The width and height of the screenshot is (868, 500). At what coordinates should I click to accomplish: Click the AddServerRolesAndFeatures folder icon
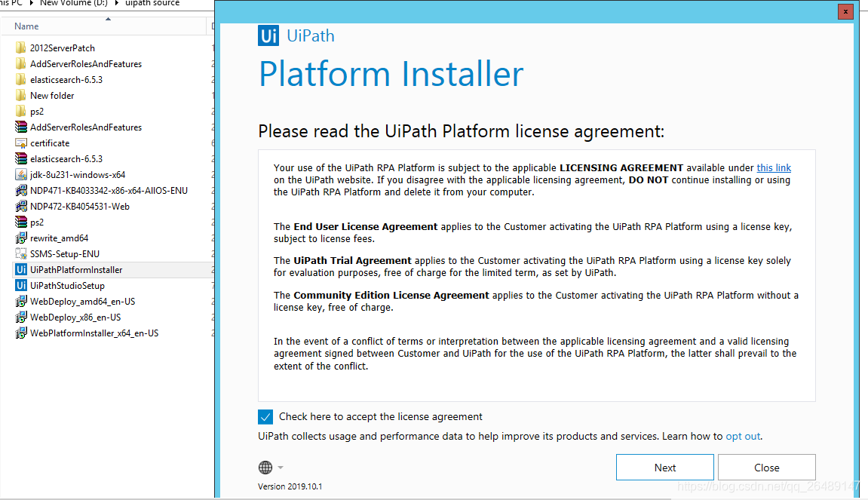[21, 63]
